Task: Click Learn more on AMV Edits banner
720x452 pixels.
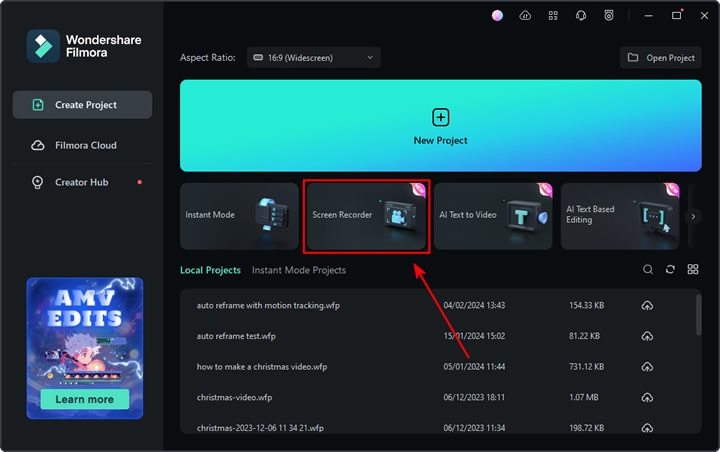Action: coord(84,399)
